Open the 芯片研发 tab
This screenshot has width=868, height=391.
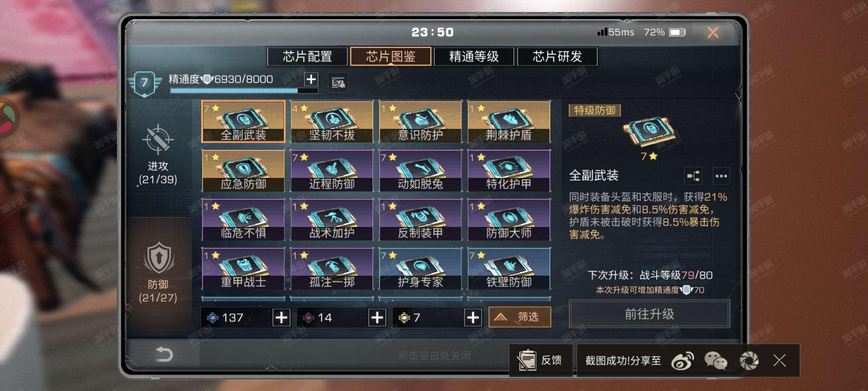click(557, 56)
